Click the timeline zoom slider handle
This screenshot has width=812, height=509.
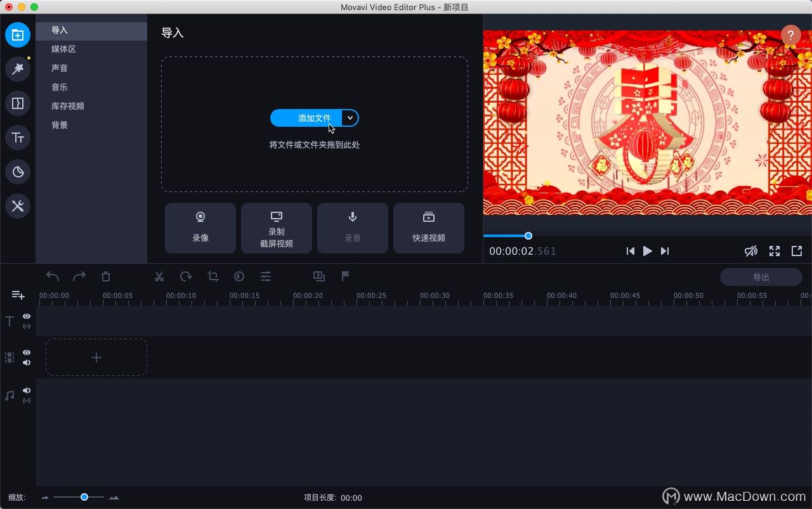[84, 498]
